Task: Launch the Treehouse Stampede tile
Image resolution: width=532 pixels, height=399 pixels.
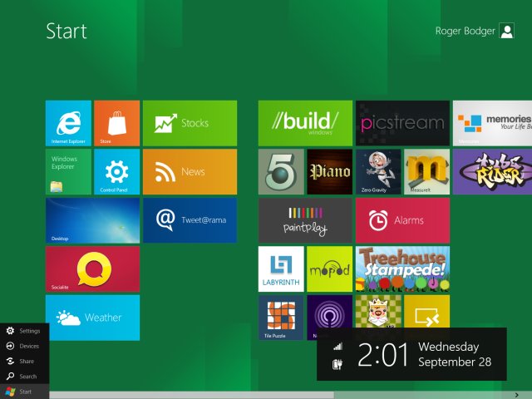Action: point(402,269)
